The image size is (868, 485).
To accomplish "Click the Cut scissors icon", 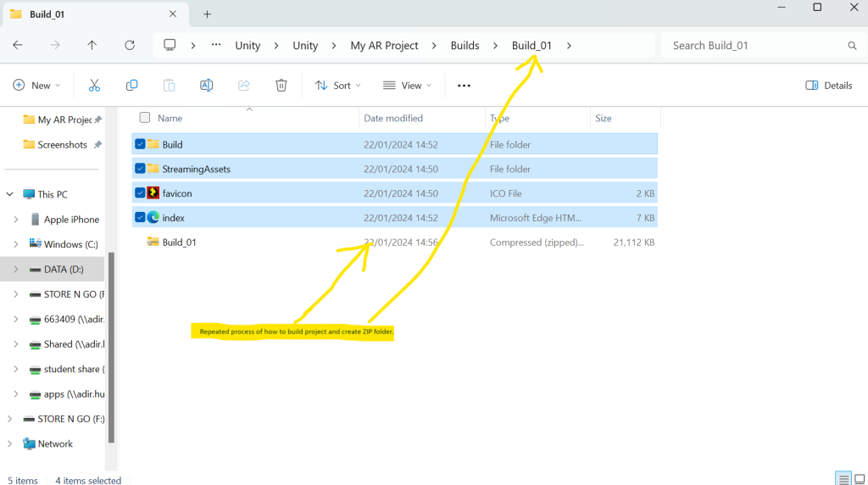I will [94, 86].
